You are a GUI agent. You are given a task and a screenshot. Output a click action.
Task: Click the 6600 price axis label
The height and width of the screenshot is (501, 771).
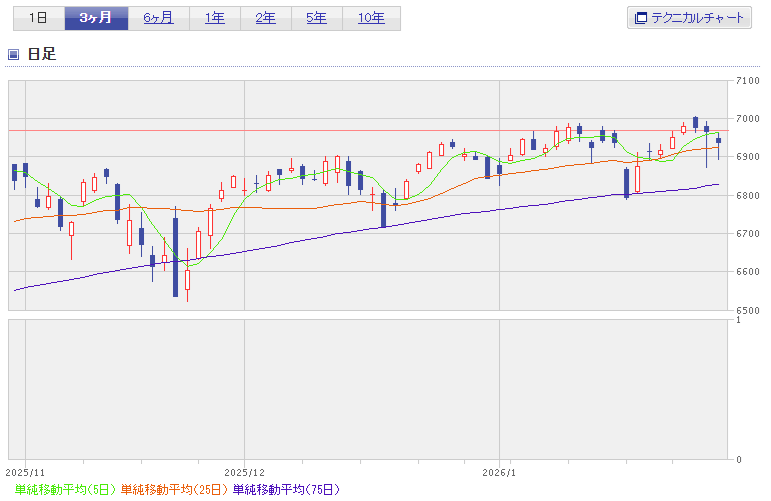747,271
